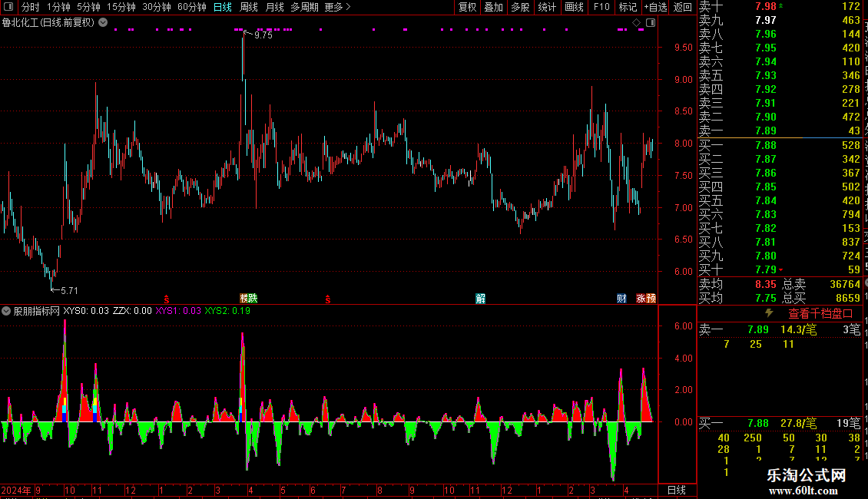Click the 总卖 36764 total value
Viewport: 868px width, 499px height.
click(845, 284)
